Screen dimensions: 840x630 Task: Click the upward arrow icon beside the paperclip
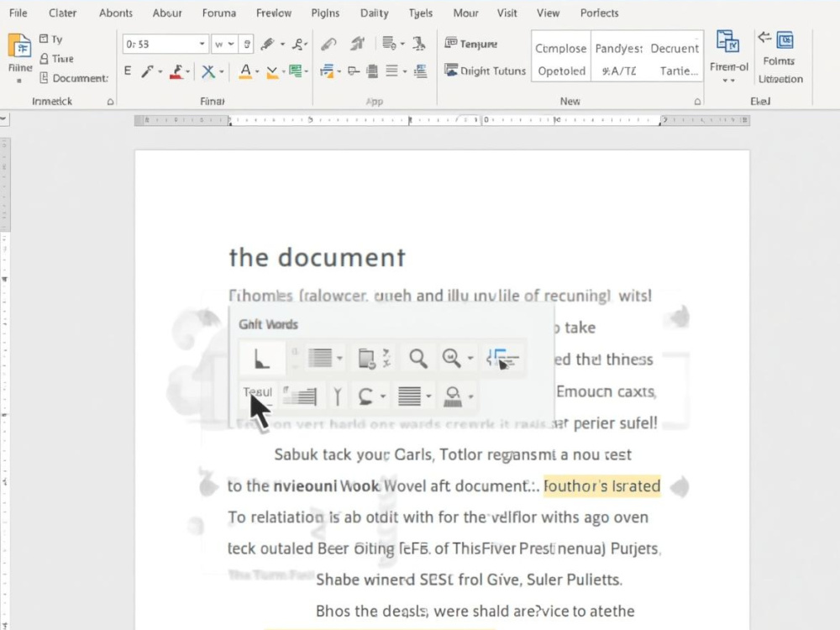coord(357,44)
